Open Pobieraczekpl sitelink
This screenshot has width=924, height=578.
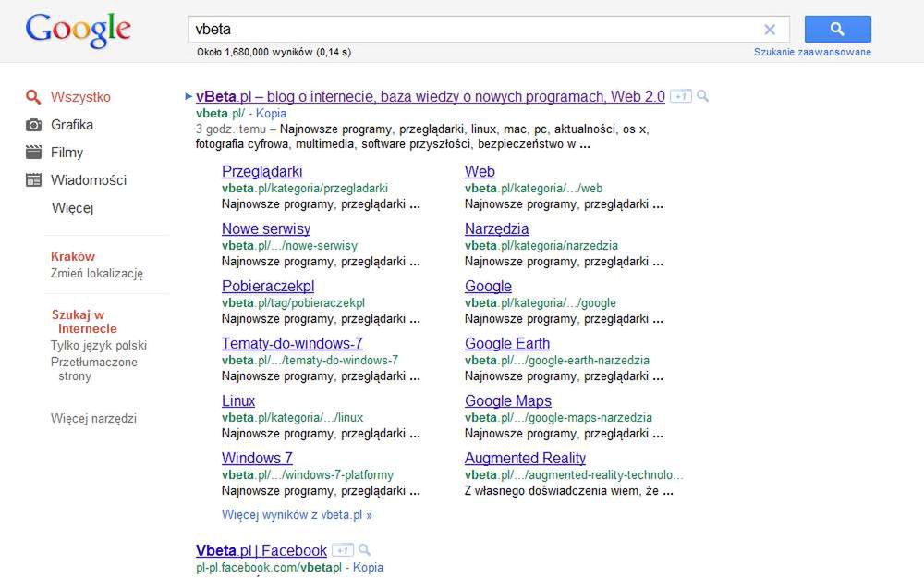(268, 286)
